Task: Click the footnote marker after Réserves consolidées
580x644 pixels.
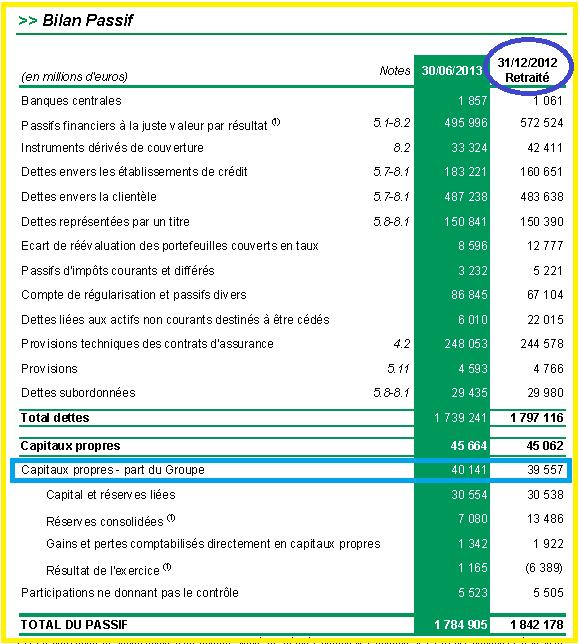Action: 171,518
